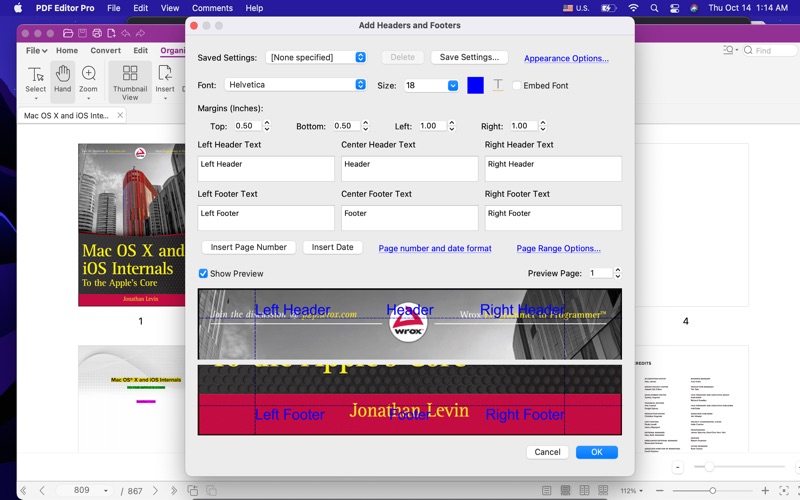The height and width of the screenshot is (500, 800).
Task: Click Appearance Options... link
Action: [566, 58]
